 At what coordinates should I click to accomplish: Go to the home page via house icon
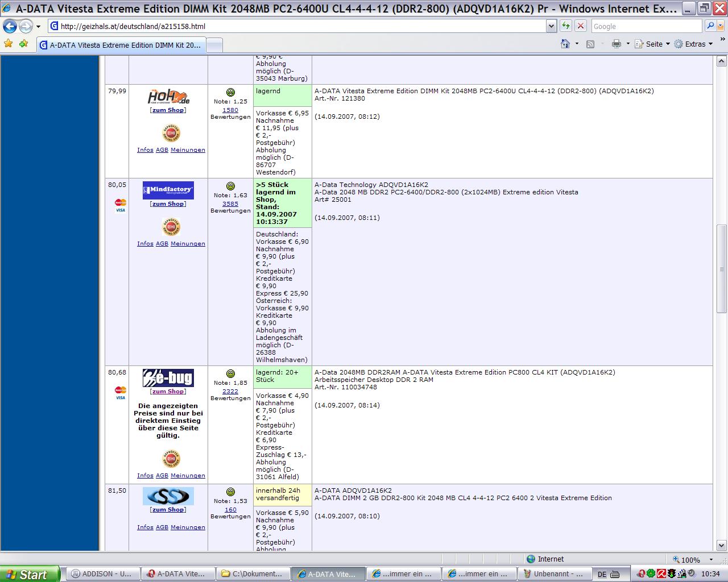tap(565, 44)
